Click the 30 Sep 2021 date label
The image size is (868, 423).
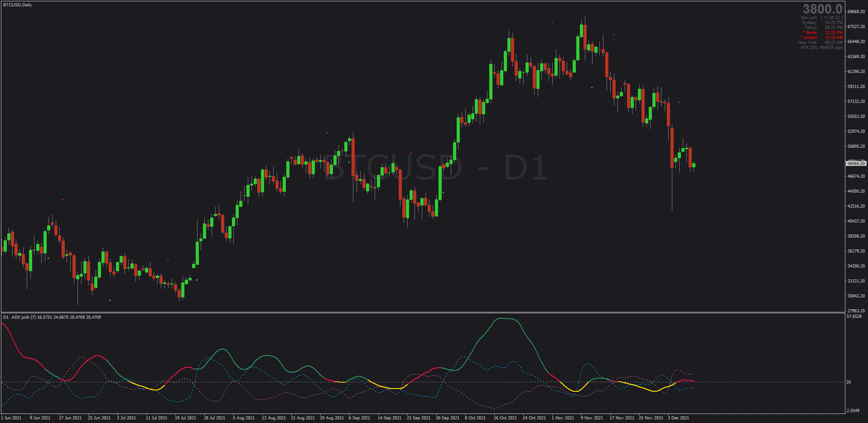click(448, 418)
